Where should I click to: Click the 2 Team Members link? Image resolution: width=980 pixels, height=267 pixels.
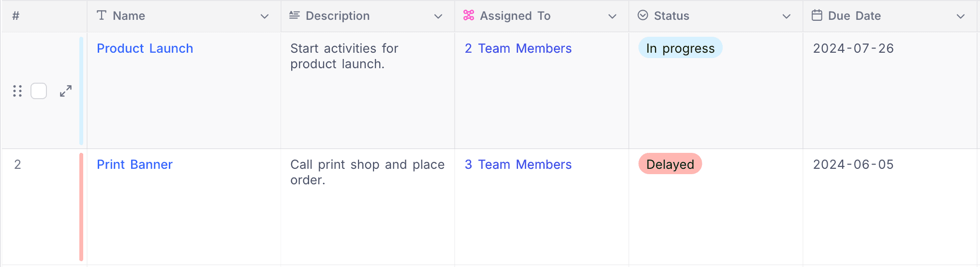[x=518, y=48]
